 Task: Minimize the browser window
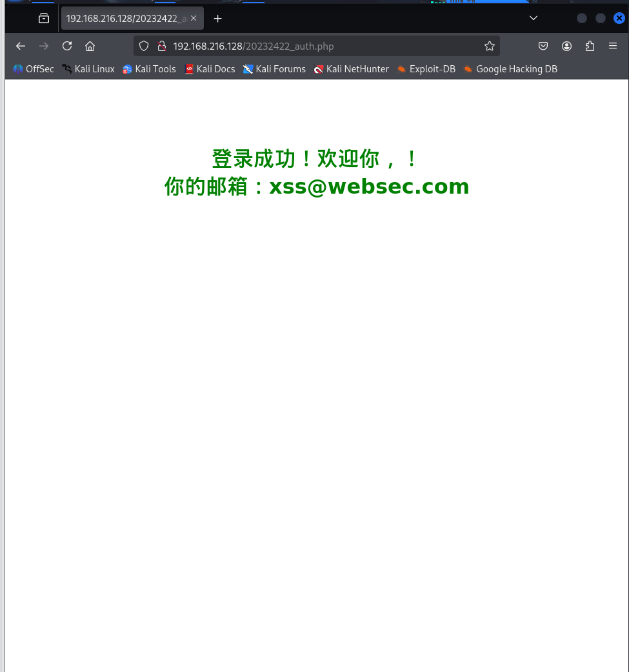tap(581, 18)
